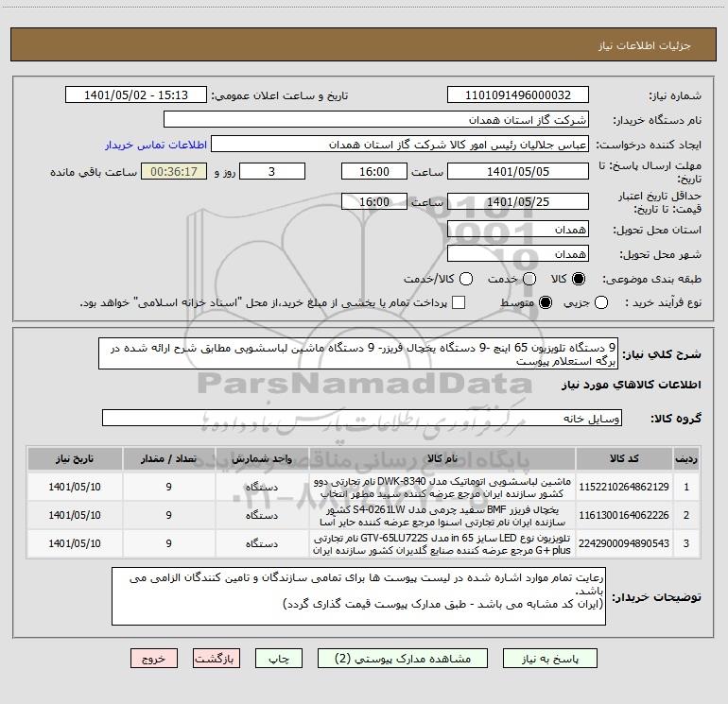The width and height of the screenshot is (728, 704).
Task: Click product code 1161300164062226
Action: 624,515
